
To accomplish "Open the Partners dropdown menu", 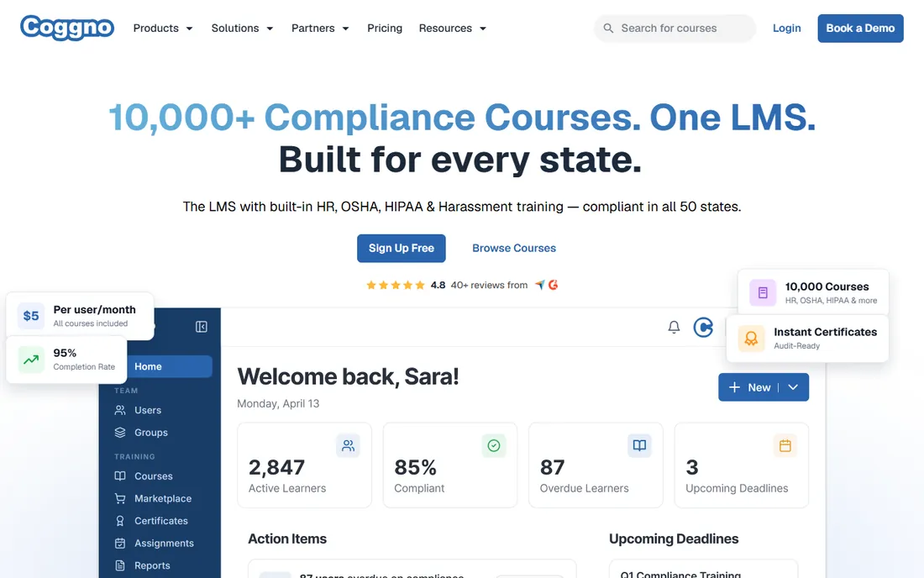I will 320,29.
